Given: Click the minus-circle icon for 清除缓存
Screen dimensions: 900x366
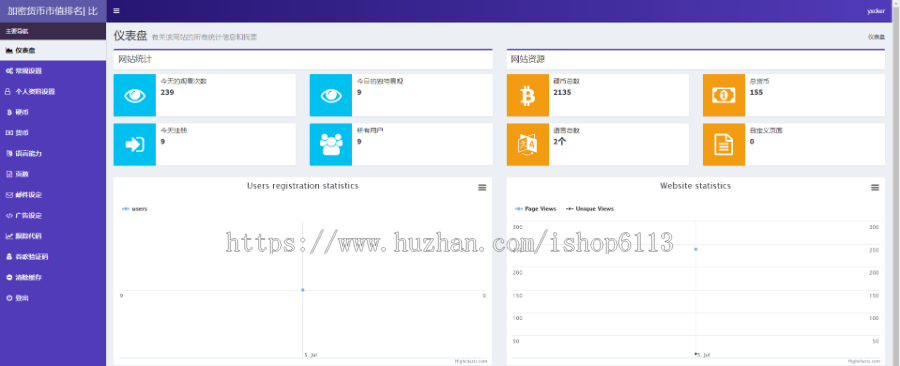Looking at the screenshot, I should [x=9, y=278].
